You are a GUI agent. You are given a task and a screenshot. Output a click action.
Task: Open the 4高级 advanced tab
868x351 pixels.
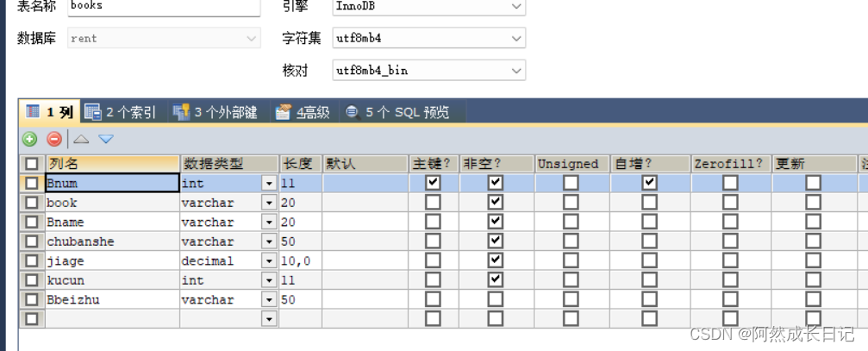coord(303,112)
